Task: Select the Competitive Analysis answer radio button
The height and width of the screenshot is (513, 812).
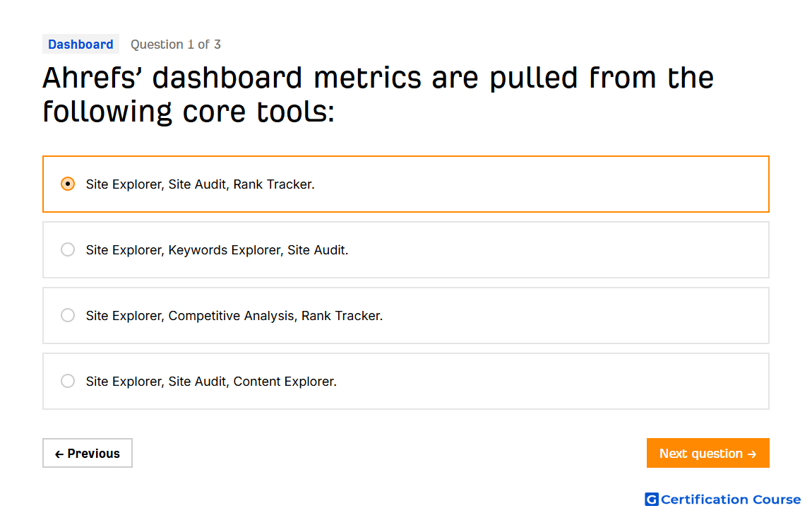Action: [68, 316]
